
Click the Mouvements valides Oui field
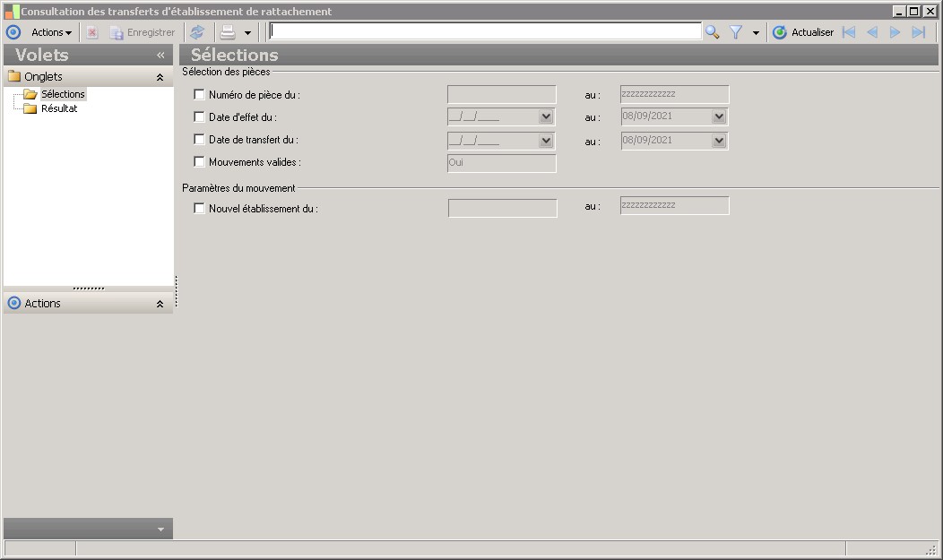click(x=502, y=163)
